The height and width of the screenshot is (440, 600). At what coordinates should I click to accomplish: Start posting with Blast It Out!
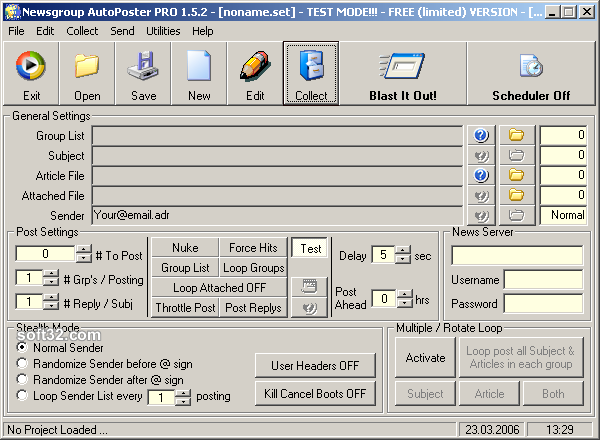coord(403,73)
